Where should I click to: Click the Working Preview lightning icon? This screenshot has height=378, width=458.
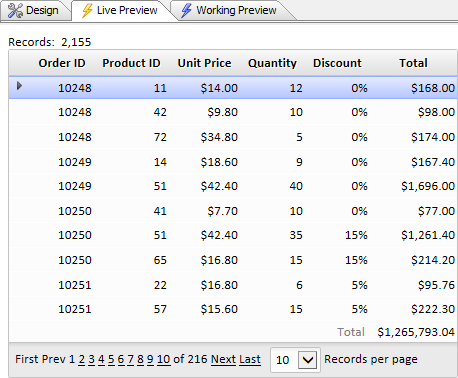coord(186,10)
